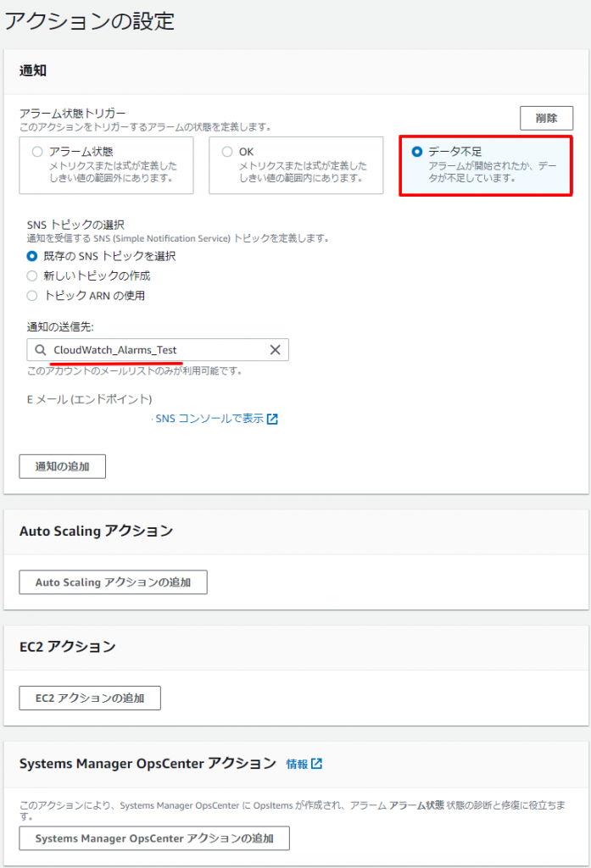Click external link icon beside SNS コンソールで表示
This screenshot has height=868, width=591.
click(272, 419)
